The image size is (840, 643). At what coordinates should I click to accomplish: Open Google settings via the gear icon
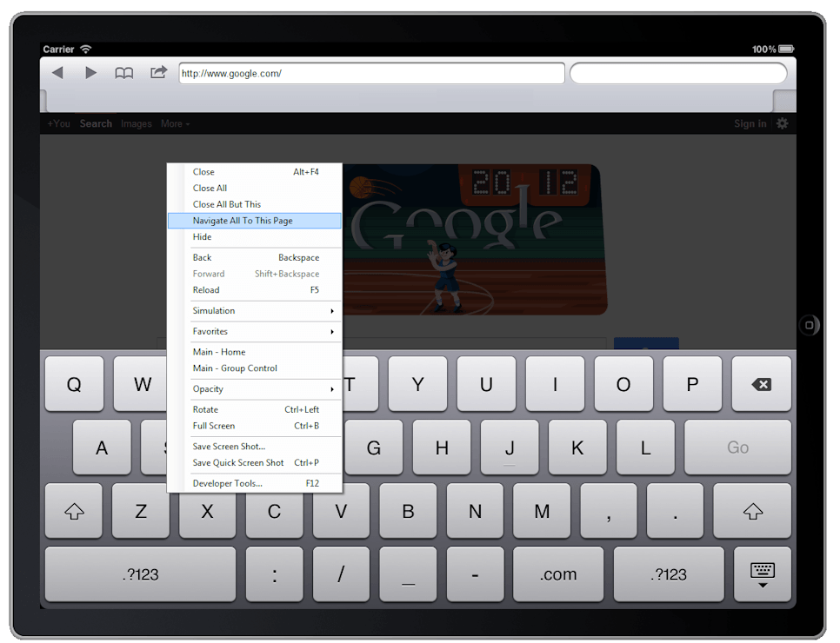pyautogui.click(x=782, y=123)
